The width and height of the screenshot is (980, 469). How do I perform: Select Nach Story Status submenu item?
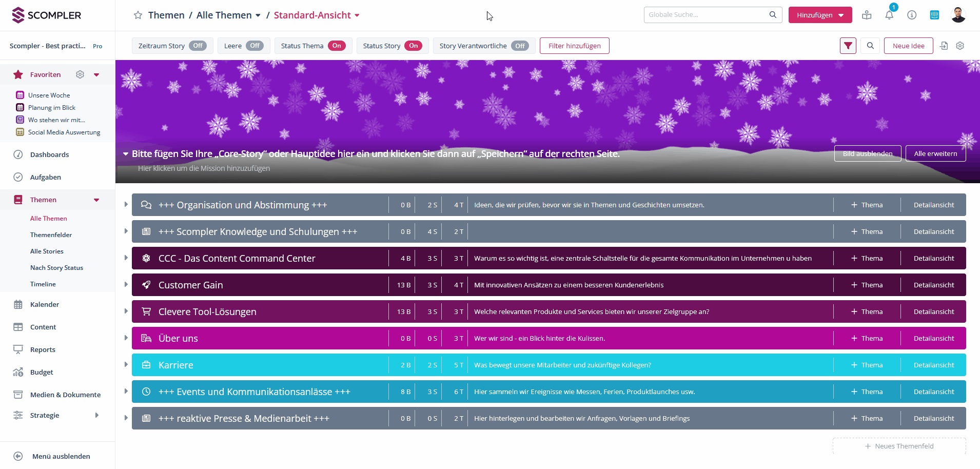click(56, 267)
